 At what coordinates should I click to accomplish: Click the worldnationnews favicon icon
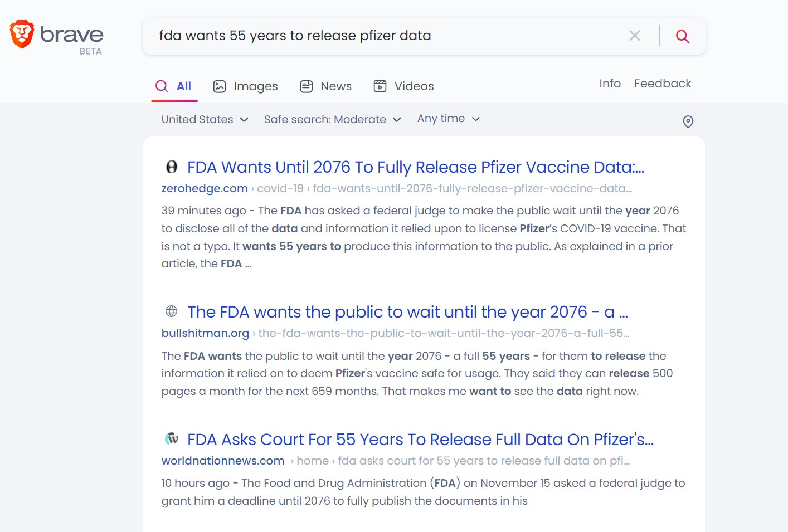coord(172,439)
